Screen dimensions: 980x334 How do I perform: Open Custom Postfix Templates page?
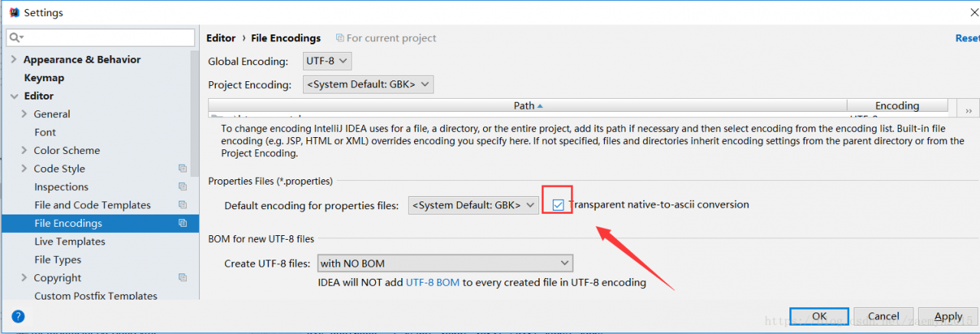pyautogui.click(x=96, y=296)
